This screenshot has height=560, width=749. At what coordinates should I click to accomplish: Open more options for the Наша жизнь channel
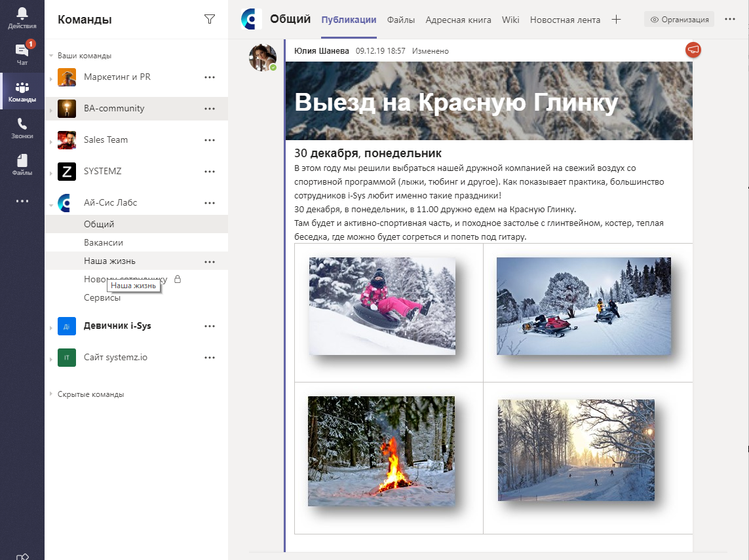[209, 261]
